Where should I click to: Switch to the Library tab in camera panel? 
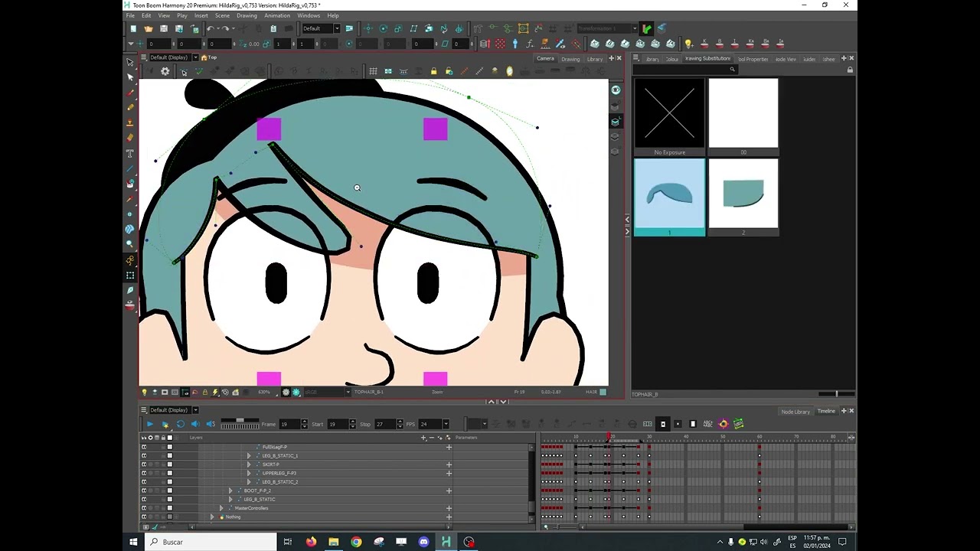[x=595, y=59]
